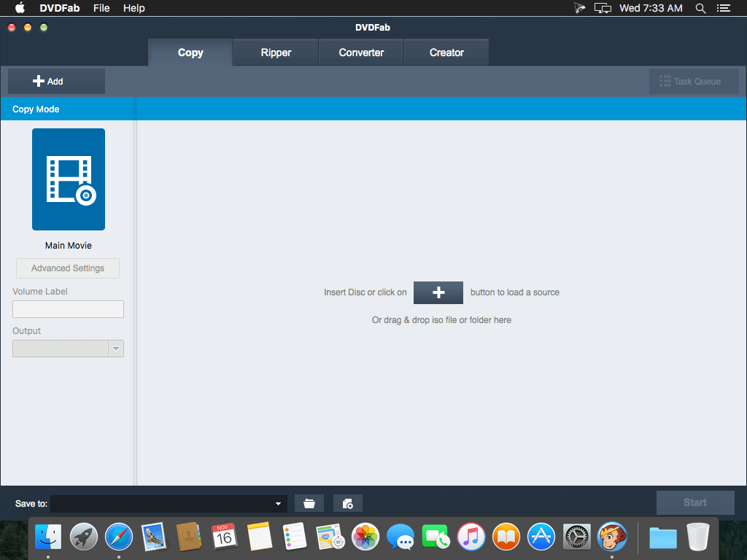Open Notification Center icon
747x560 pixels.
[x=724, y=8]
